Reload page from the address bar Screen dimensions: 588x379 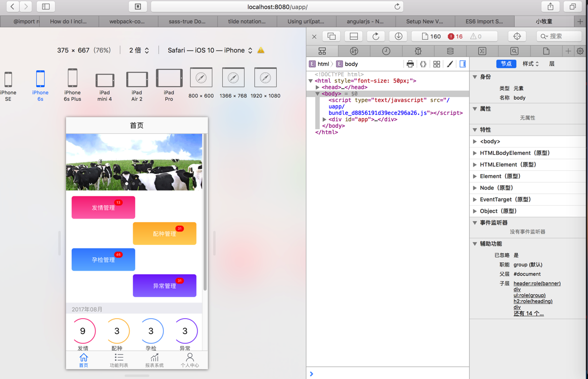(397, 6)
